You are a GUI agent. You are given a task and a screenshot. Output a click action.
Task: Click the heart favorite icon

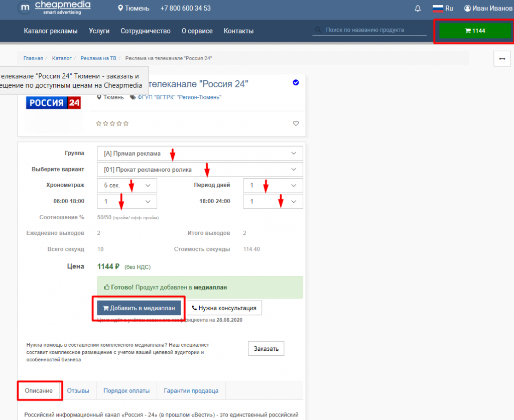(x=296, y=123)
